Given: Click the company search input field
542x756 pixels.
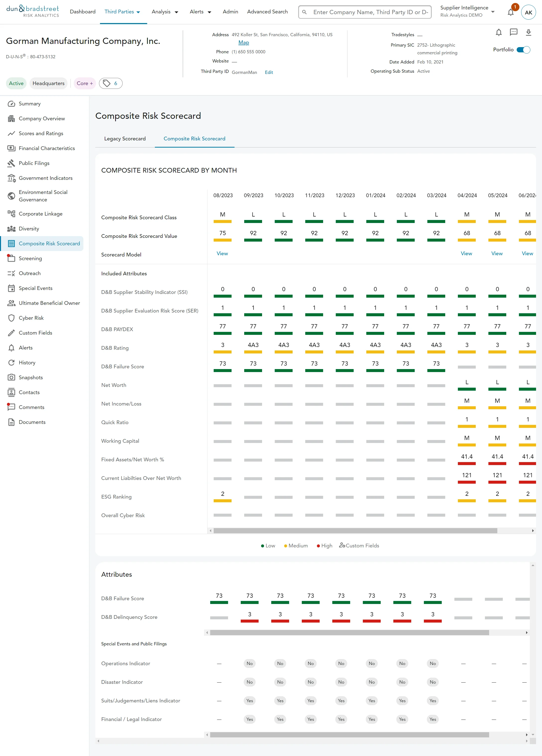Looking at the screenshot, I should click(370, 12).
